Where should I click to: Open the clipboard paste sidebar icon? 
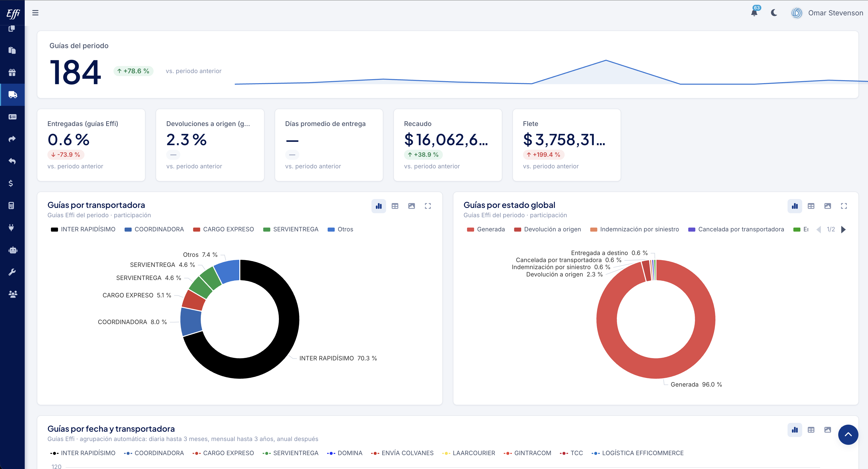(12, 50)
